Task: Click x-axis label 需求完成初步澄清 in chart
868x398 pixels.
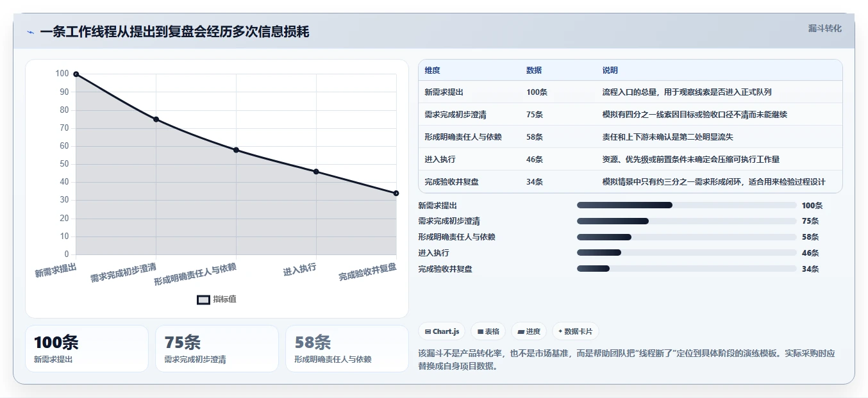Action: tap(123, 272)
